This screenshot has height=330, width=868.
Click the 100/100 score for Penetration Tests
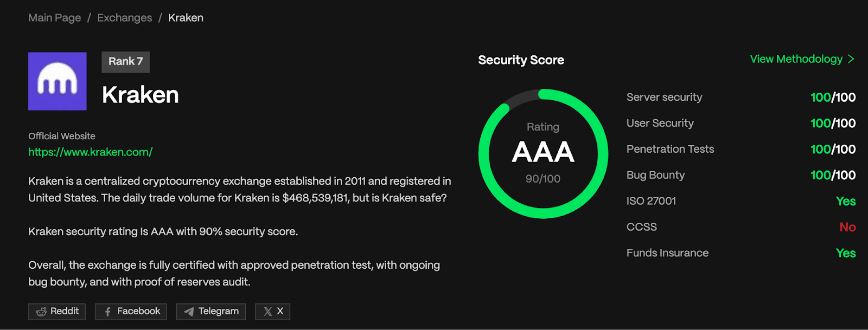pos(833,150)
